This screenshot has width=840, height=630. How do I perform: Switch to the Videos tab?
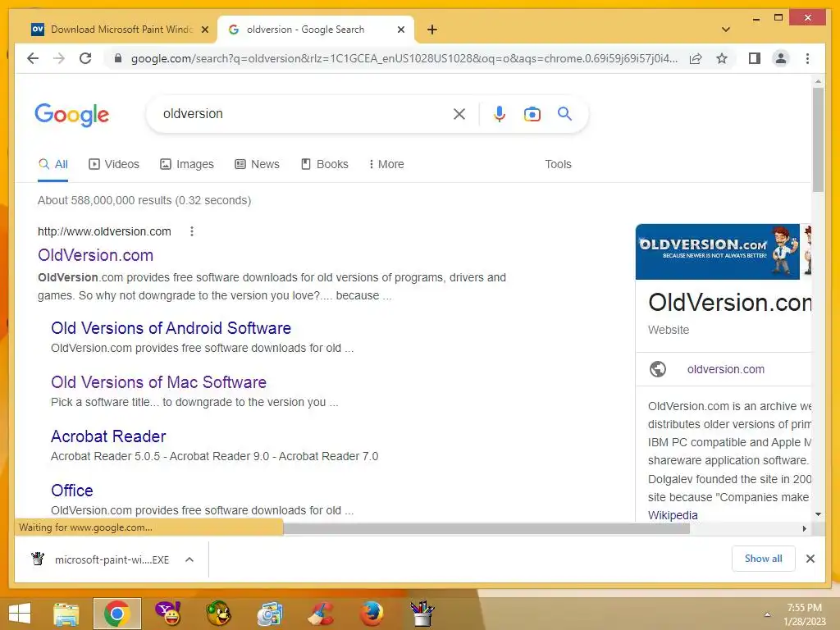point(113,164)
